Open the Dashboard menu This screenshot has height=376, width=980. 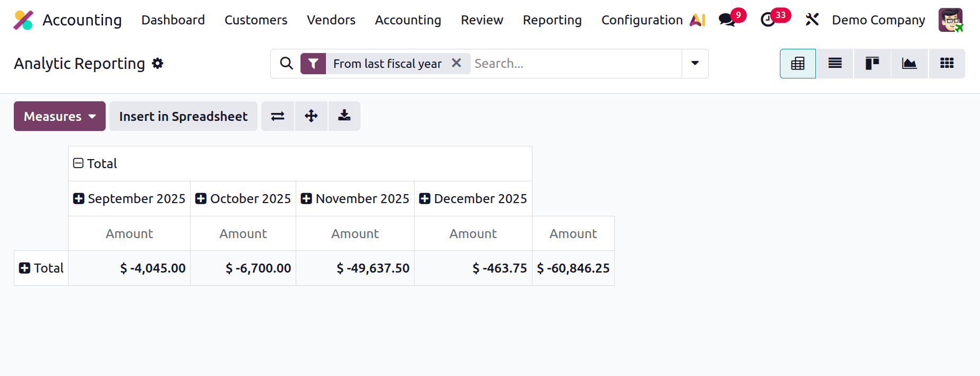(x=173, y=20)
